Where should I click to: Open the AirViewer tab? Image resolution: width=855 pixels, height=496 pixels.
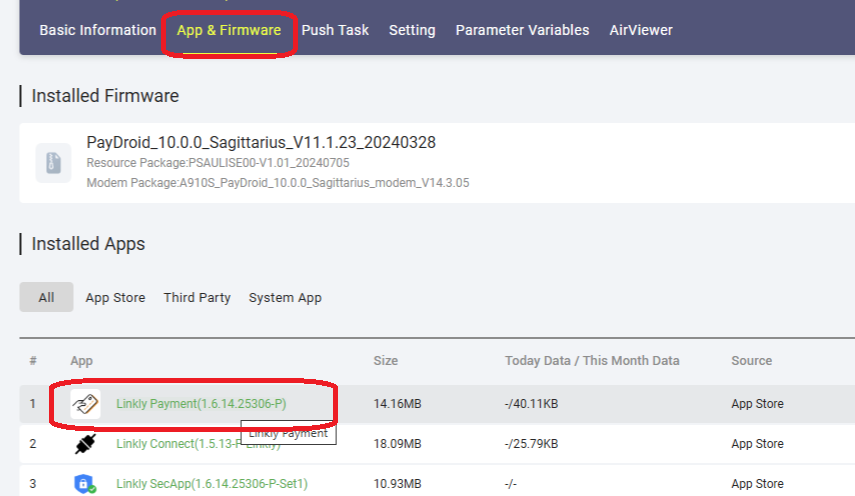(641, 30)
